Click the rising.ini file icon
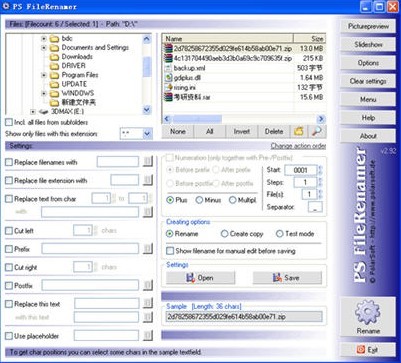 pyautogui.click(x=169, y=87)
